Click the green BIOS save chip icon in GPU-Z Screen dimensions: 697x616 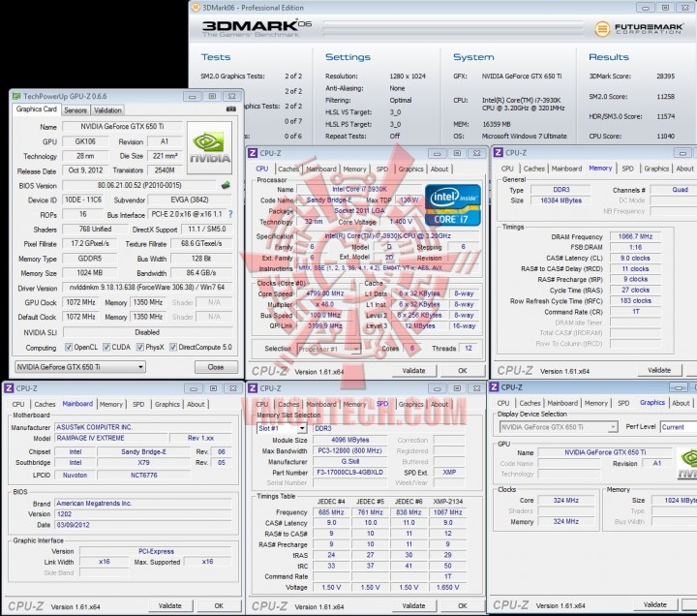pyautogui.click(x=226, y=185)
